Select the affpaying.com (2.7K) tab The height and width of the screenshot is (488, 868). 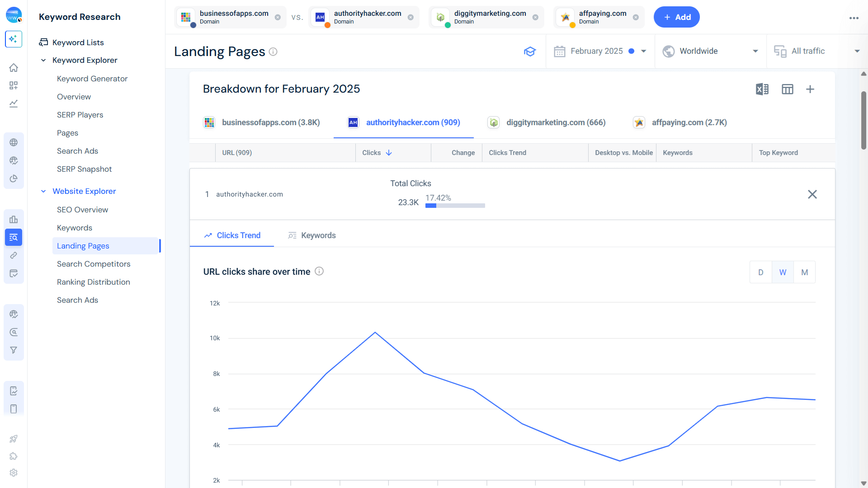click(x=680, y=122)
